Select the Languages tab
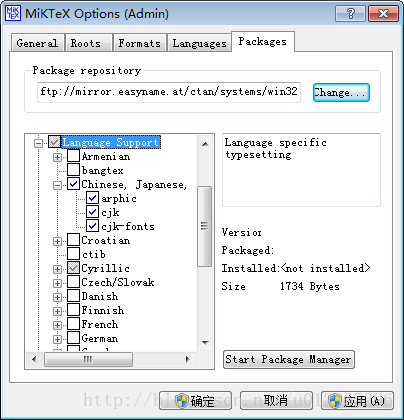The image size is (404, 420). click(199, 43)
